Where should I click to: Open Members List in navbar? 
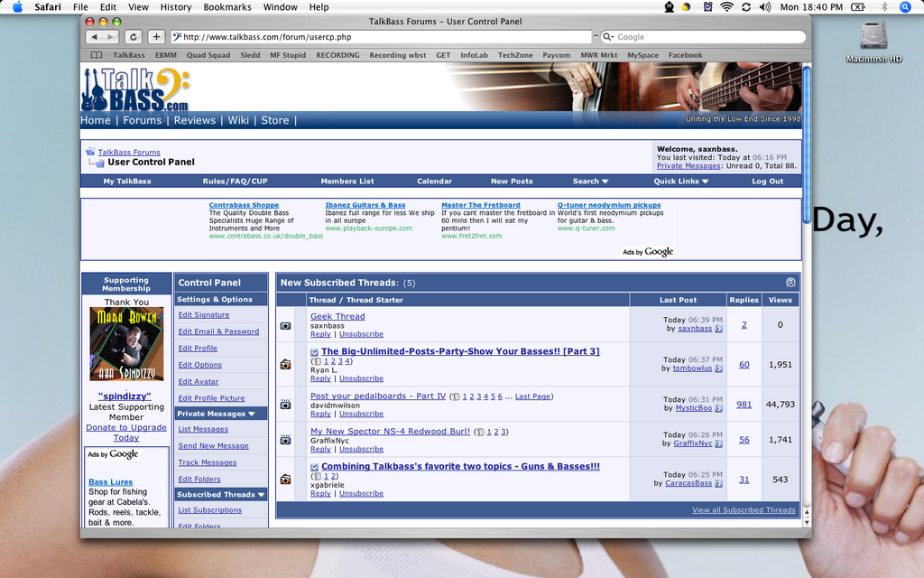tap(347, 181)
